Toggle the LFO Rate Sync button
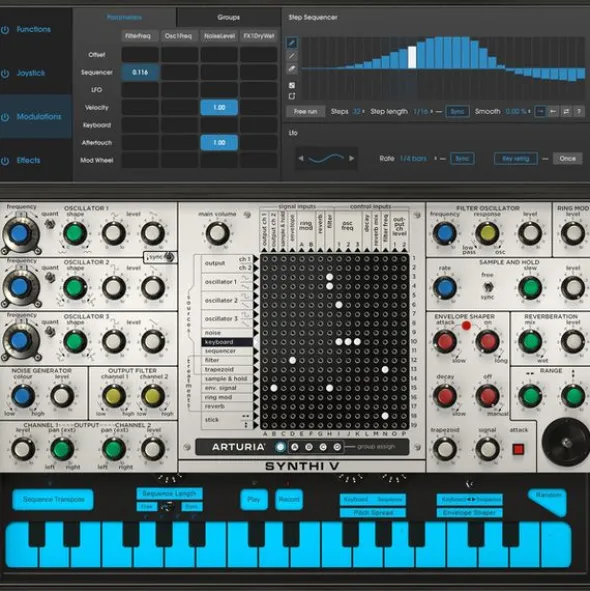The width and height of the screenshot is (590, 591). coord(462,159)
